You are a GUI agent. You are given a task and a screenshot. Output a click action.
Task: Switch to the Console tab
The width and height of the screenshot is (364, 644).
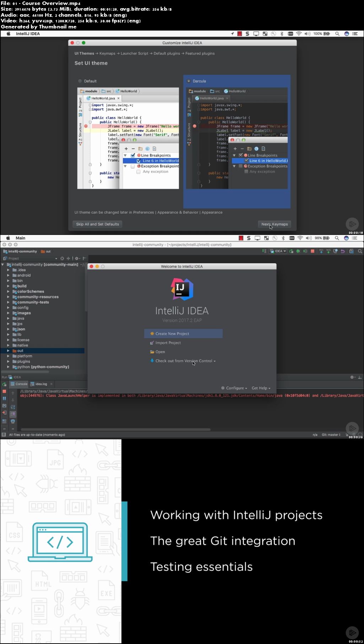pos(18,384)
